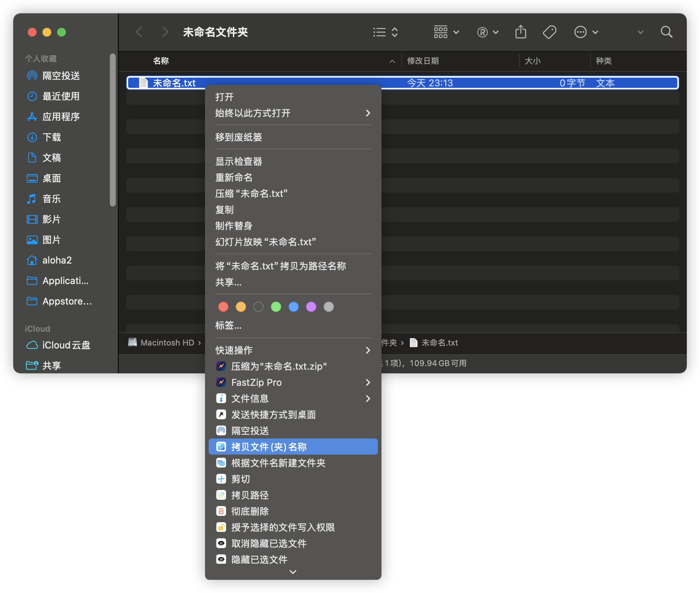Apply the green color tag
Screen dimensions: 700x593
pyautogui.click(x=276, y=307)
